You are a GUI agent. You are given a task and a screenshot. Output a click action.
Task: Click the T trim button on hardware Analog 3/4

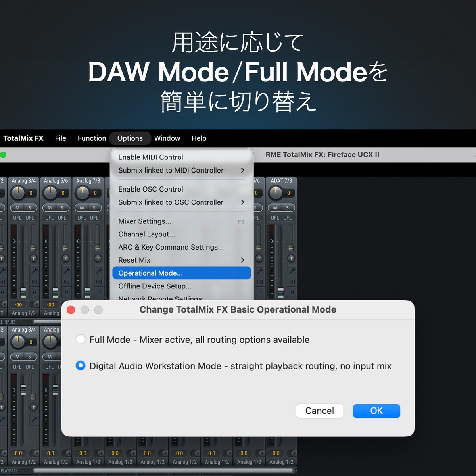34,258
